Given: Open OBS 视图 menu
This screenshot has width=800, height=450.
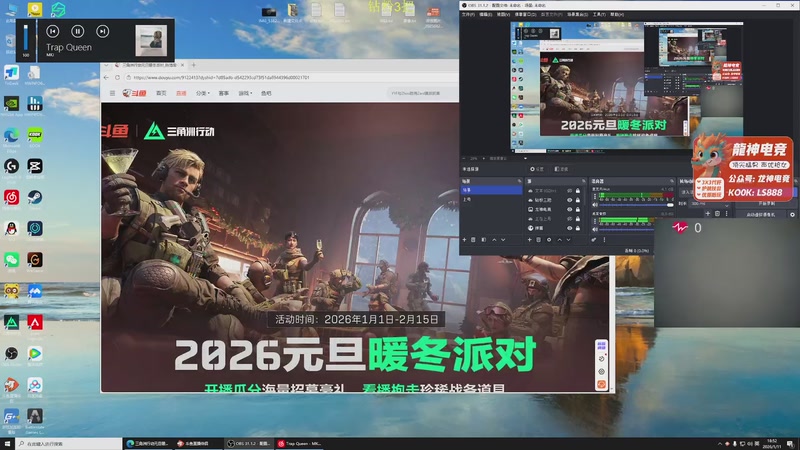Looking at the screenshot, I should [503, 15].
